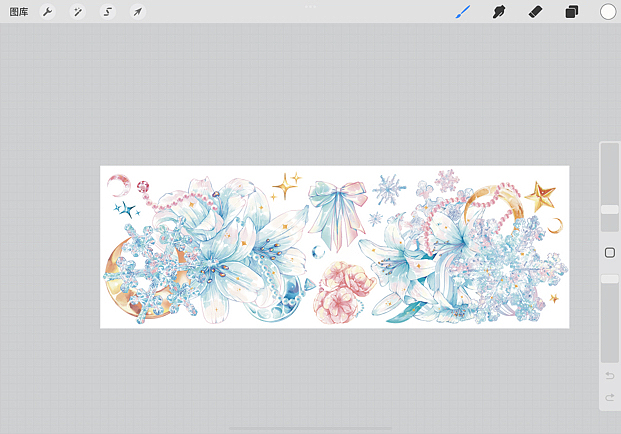Tap the square modify button on sidebar
This screenshot has height=434, width=621.
point(610,253)
